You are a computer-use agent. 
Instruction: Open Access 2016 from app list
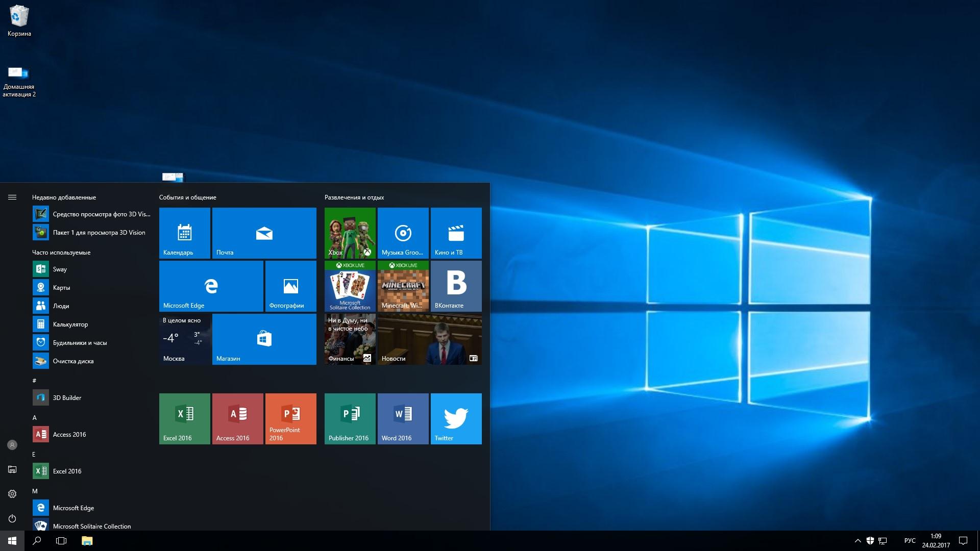[x=69, y=434]
